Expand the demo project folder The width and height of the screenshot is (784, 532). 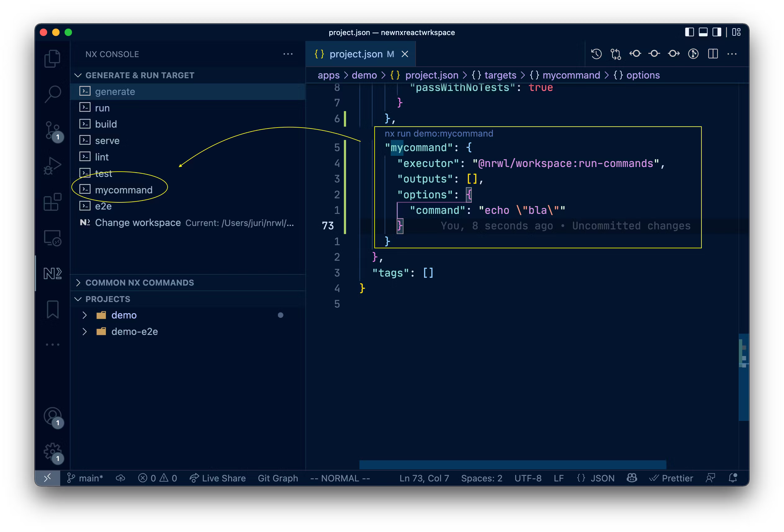click(x=124, y=315)
